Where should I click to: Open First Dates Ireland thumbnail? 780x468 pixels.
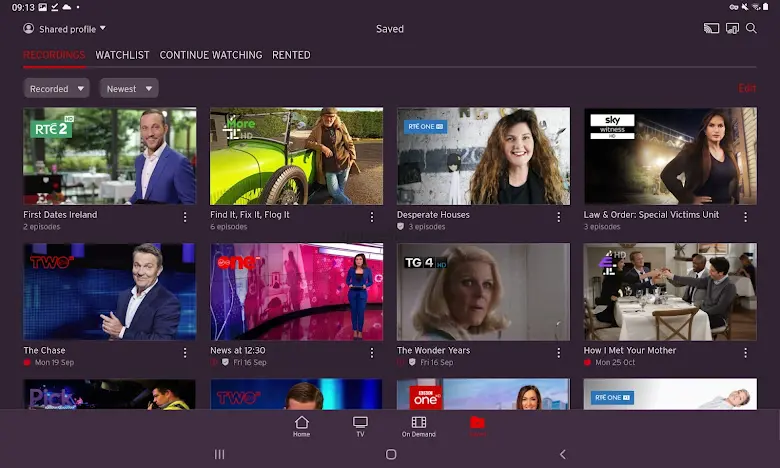click(x=109, y=156)
